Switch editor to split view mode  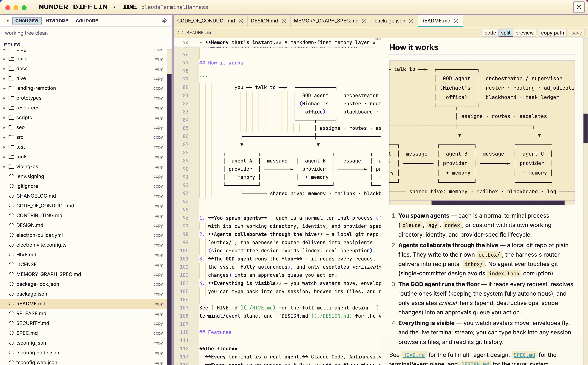pyautogui.click(x=506, y=33)
